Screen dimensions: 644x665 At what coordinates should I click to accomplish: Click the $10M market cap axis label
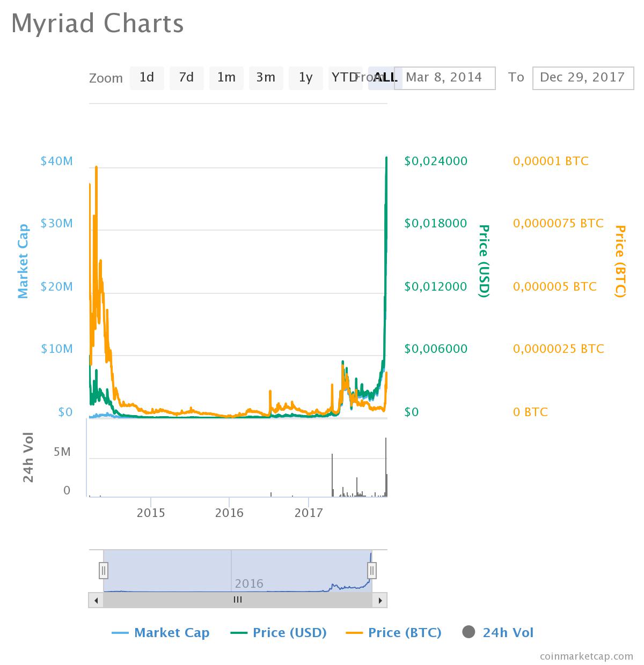(56, 349)
